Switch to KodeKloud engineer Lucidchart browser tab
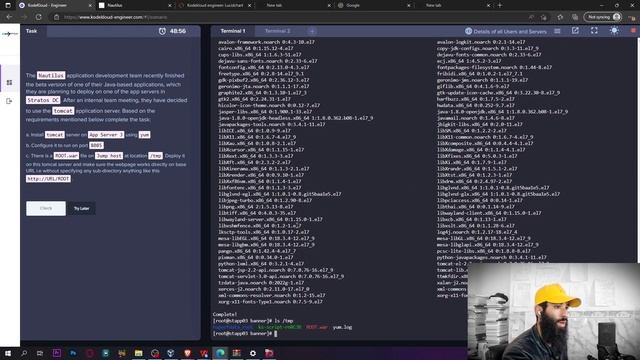Image resolution: width=640 pixels, height=360 pixels. pyautogui.click(x=215, y=5)
